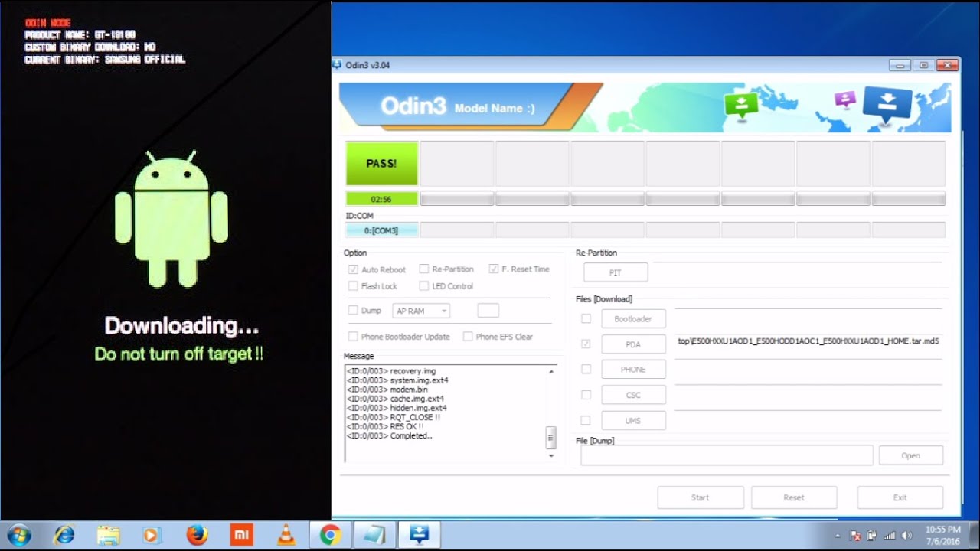The width and height of the screenshot is (980, 551).
Task: Click the green download icon in Odin banner
Action: (741, 106)
